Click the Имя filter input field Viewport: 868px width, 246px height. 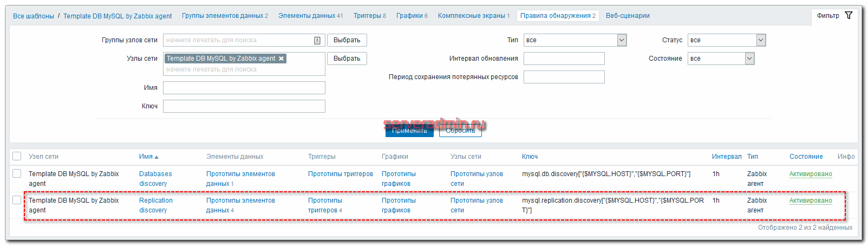click(244, 88)
